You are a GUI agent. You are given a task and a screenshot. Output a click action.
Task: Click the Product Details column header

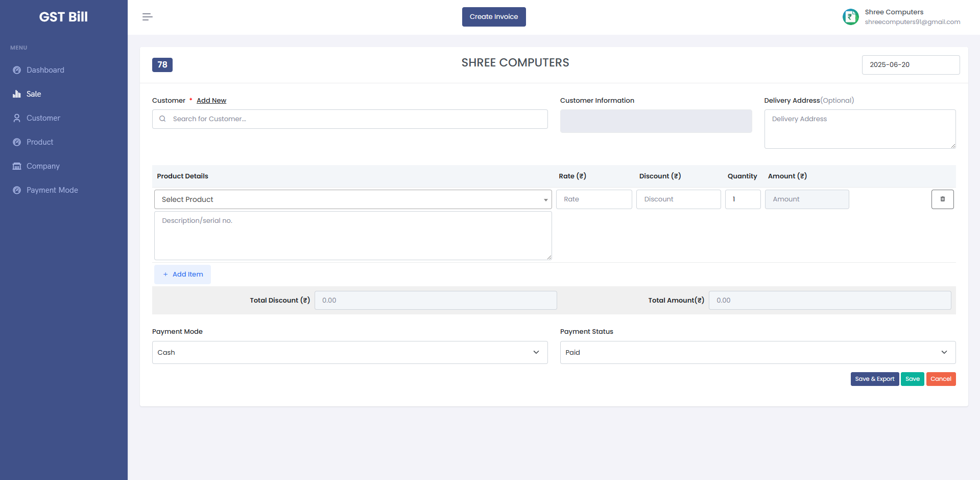tap(182, 176)
